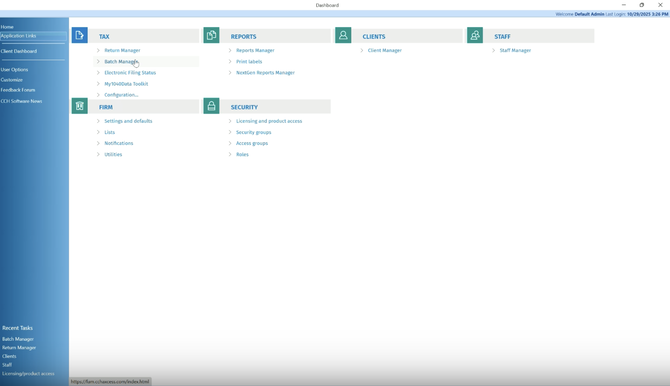Click the FIRM section building icon

click(79, 106)
